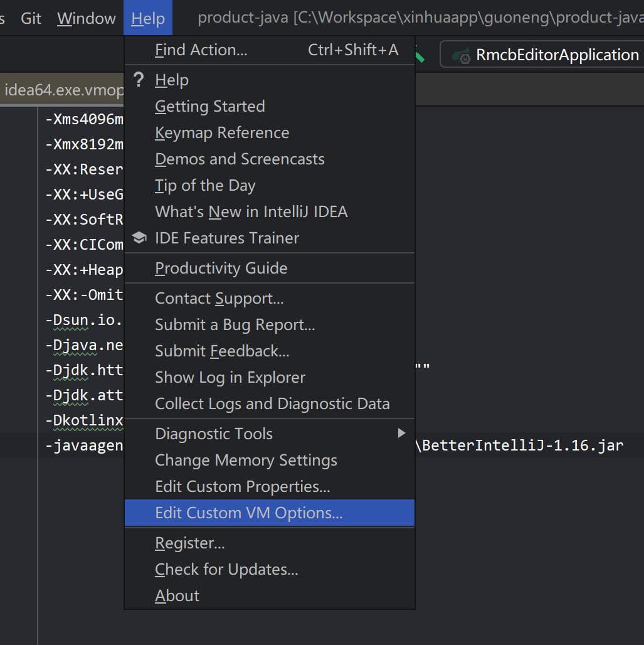Click the -XX:CICom line in editor

point(84,245)
